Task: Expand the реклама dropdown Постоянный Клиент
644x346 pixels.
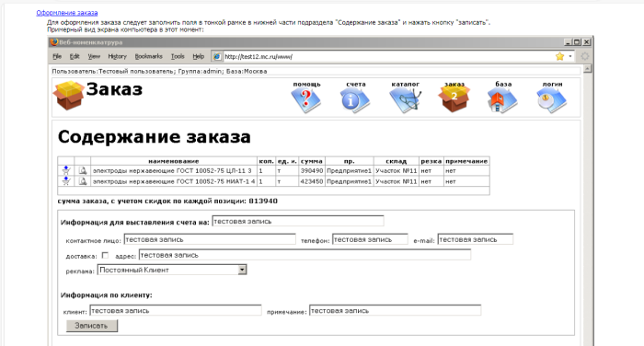Action: tap(242, 270)
